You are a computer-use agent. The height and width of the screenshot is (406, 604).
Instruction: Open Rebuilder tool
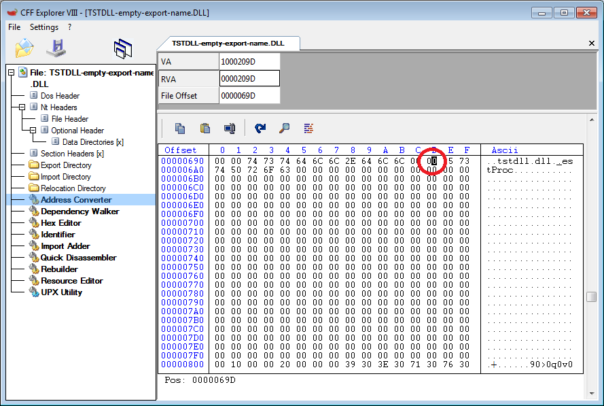coord(59,269)
